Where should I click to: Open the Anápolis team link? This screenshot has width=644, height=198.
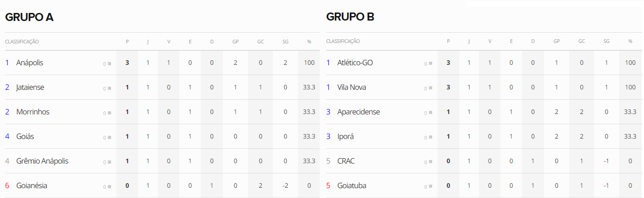[x=29, y=63]
